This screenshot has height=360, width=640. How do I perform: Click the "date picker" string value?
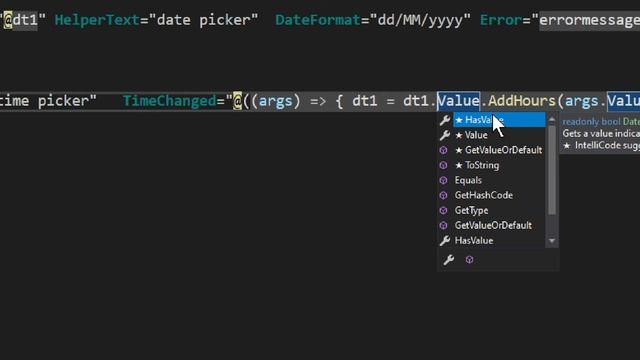click(204, 20)
